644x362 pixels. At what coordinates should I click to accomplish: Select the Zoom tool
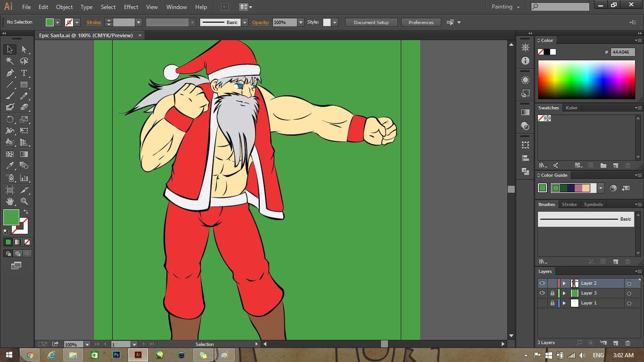[x=24, y=202]
